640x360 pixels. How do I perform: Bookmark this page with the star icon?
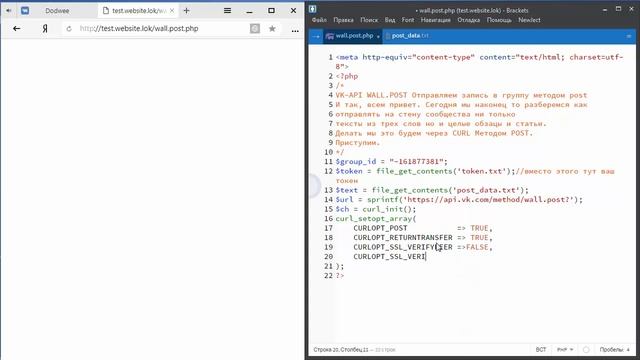(272, 29)
